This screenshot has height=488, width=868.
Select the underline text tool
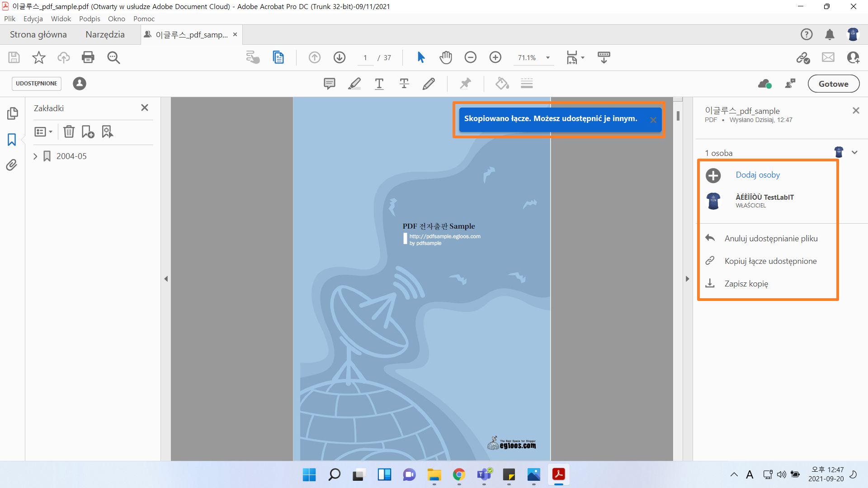click(379, 84)
